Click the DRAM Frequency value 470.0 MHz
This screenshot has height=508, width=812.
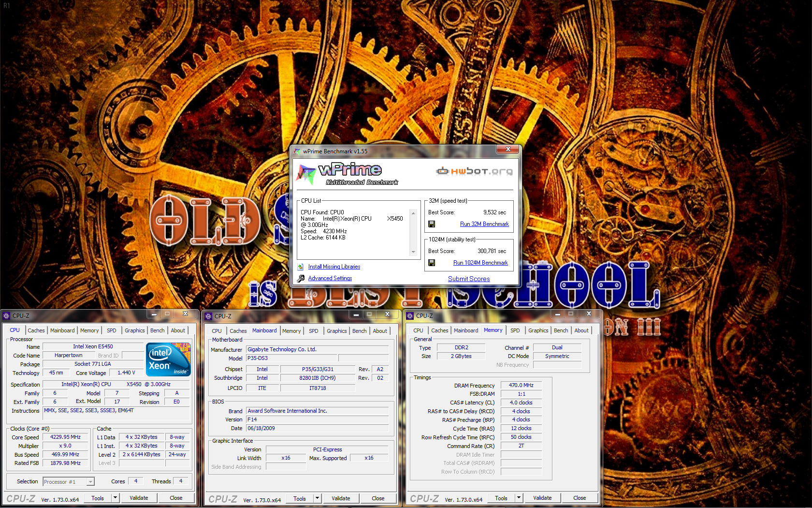[x=521, y=385]
